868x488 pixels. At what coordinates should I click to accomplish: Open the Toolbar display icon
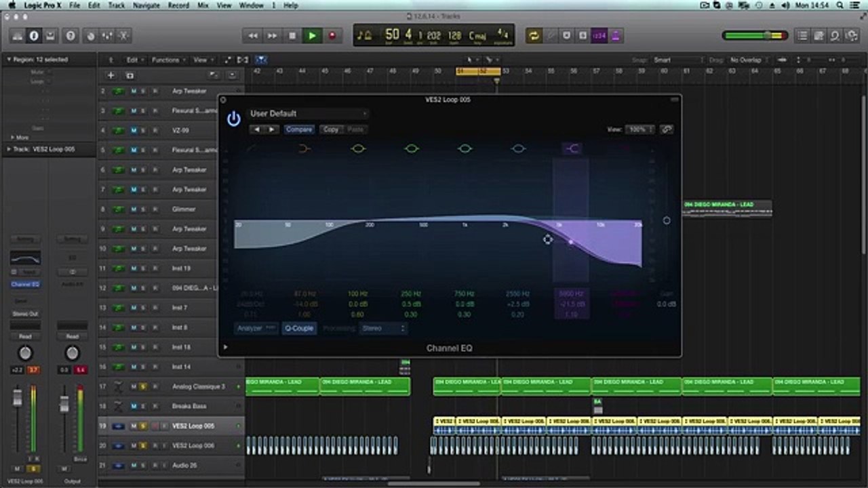pyautogui.click(x=50, y=35)
